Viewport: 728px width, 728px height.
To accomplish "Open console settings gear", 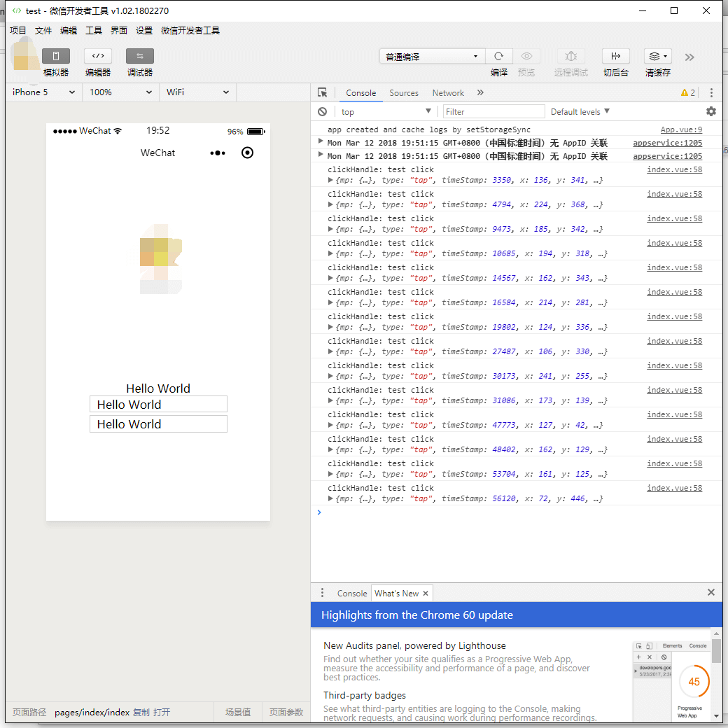I will [x=710, y=111].
